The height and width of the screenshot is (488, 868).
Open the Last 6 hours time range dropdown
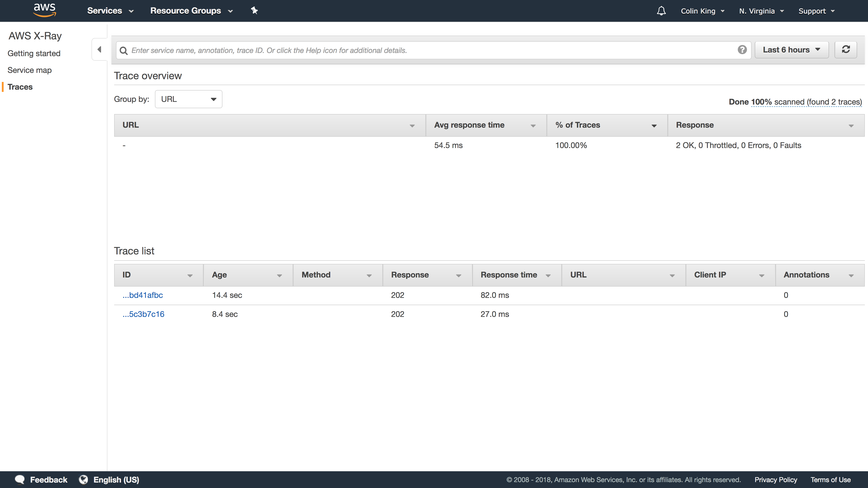pos(791,50)
